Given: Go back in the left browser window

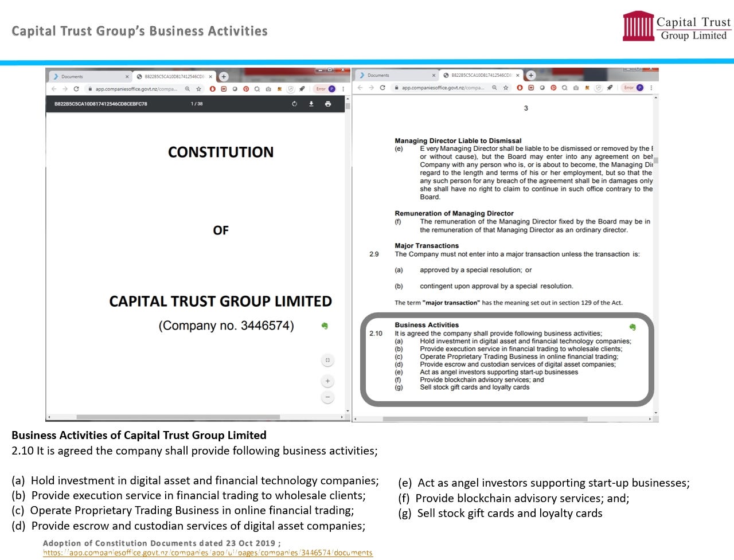Looking at the screenshot, I should click(x=54, y=89).
